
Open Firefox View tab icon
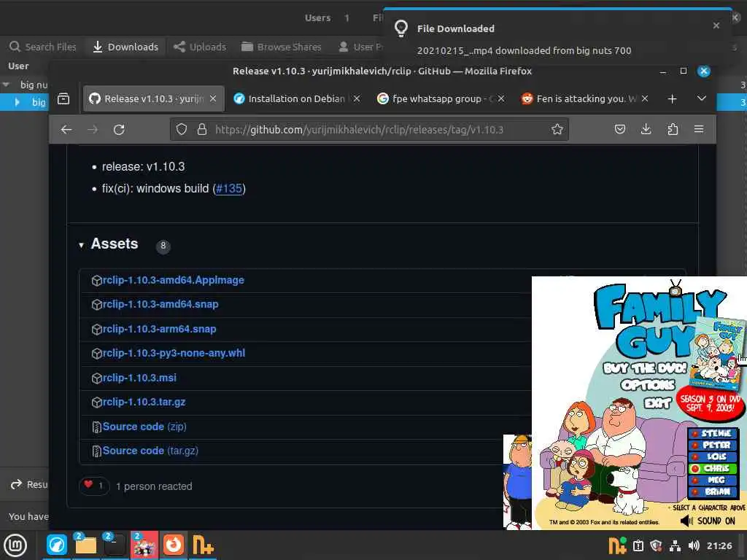(63, 98)
